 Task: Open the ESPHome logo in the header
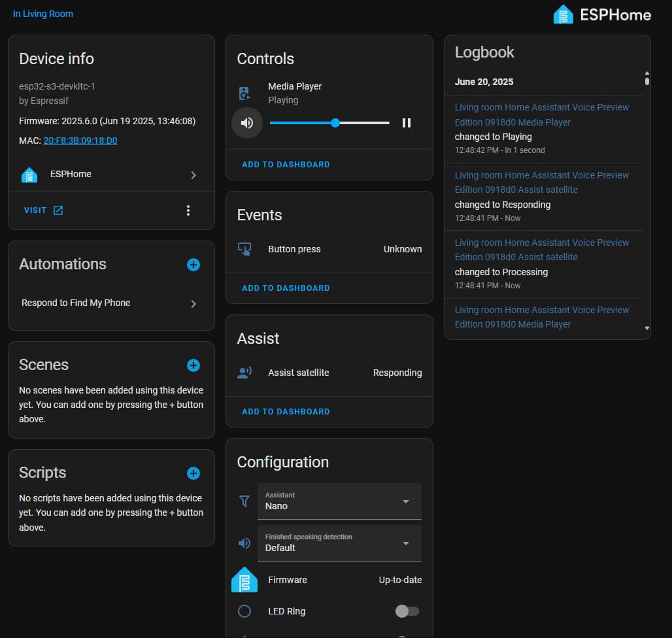[x=602, y=14]
